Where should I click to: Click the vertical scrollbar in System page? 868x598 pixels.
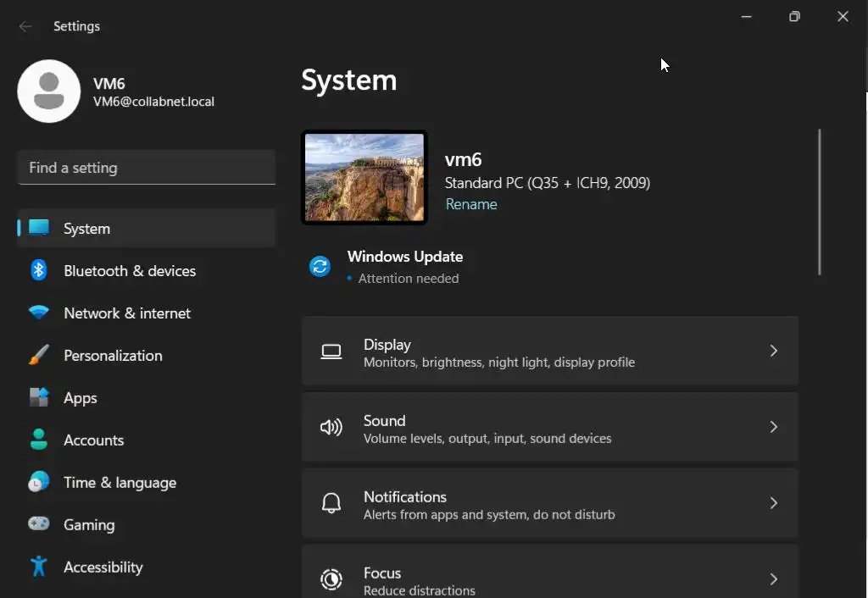[820, 202]
